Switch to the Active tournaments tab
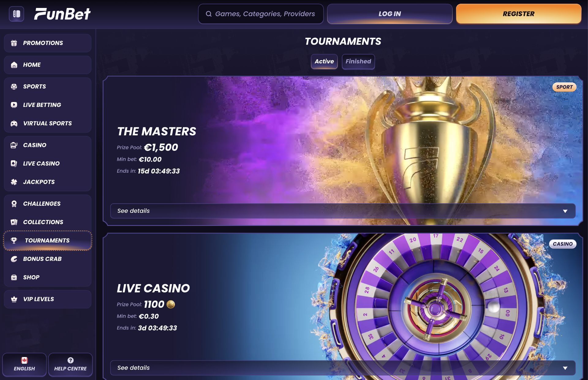 324,62
